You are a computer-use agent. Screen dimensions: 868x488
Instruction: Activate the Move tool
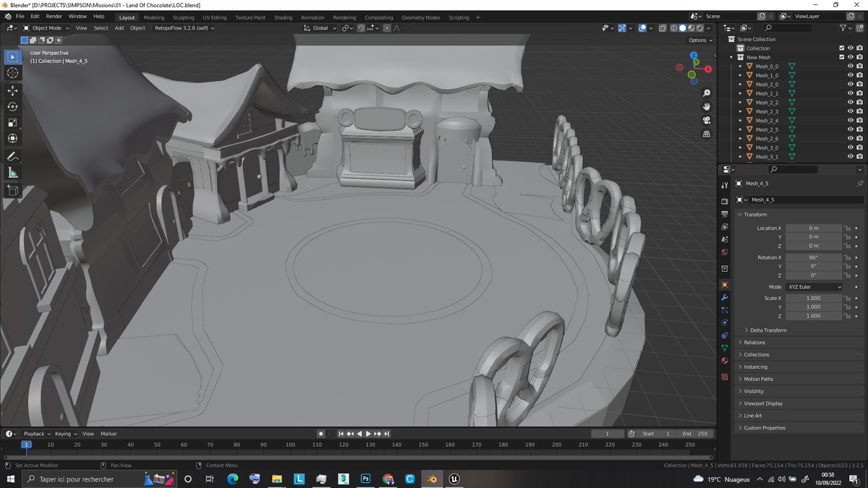pos(12,90)
